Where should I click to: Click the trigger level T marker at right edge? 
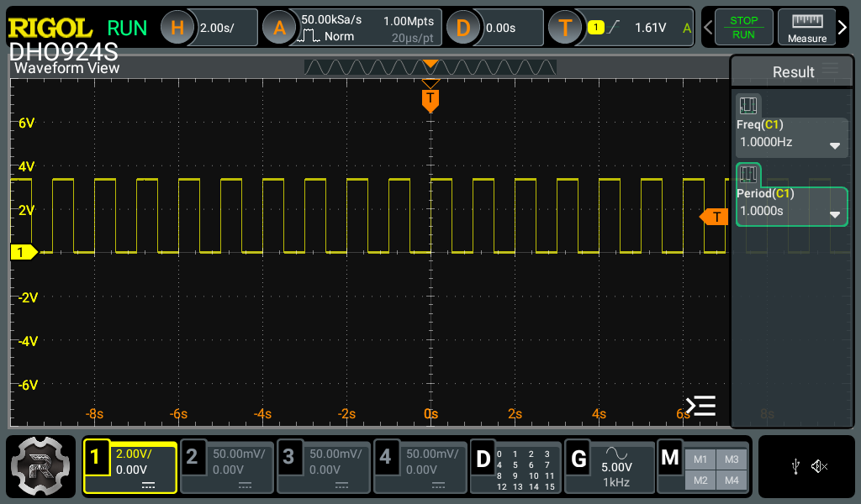click(x=714, y=217)
